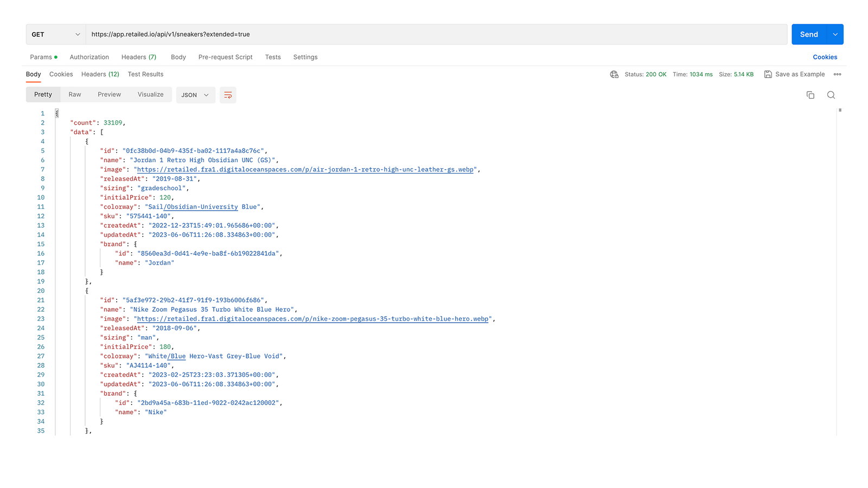Viewport: 868px width, 488px height.
Task: Expand the Send button dropdown arrow
Action: pos(835,34)
